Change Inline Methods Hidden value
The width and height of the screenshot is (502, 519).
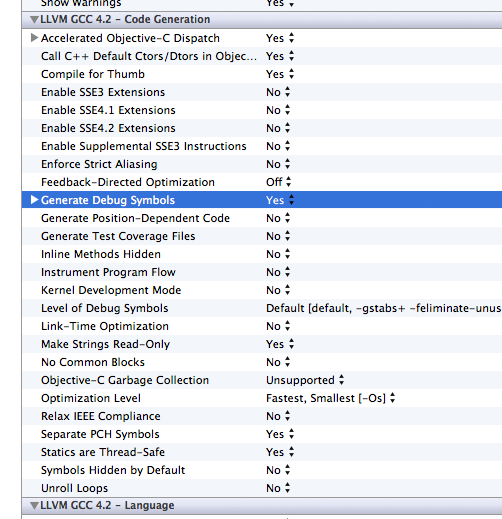[278, 254]
